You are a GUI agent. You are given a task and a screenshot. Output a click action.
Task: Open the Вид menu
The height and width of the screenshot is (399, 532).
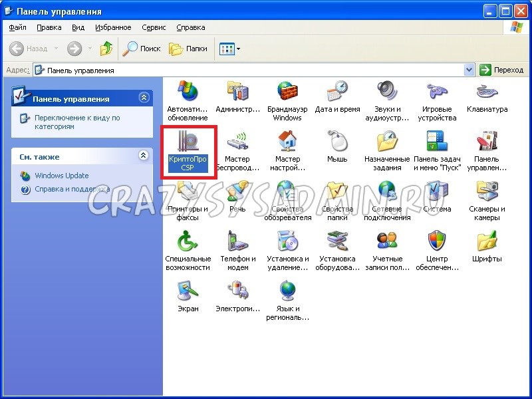[x=78, y=27]
